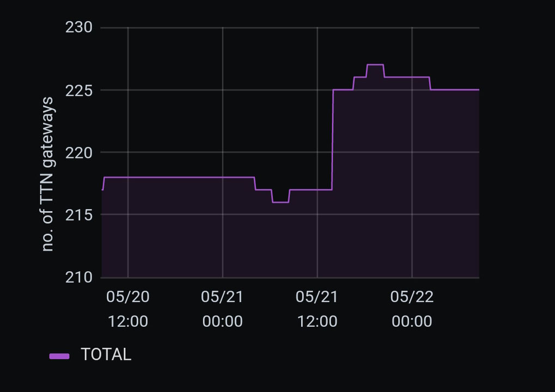Click the 05/21 00:00 x-axis label
The width and height of the screenshot is (555, 392).
point(222,309)
